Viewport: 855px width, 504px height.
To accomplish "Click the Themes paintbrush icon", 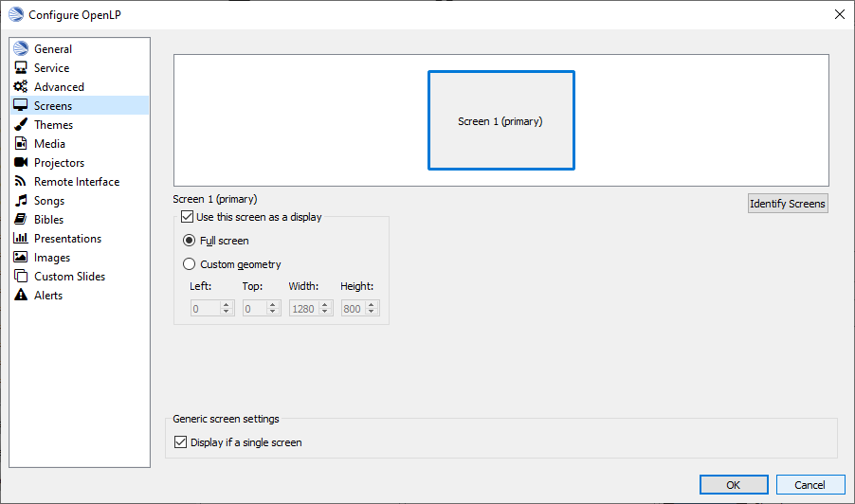I will coord(21,124).
